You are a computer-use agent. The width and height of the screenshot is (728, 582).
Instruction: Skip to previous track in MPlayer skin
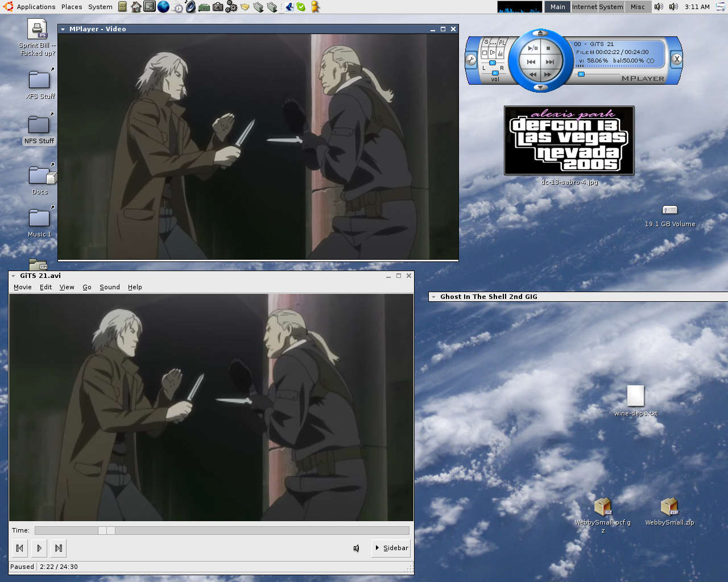[x=531, y=61]
